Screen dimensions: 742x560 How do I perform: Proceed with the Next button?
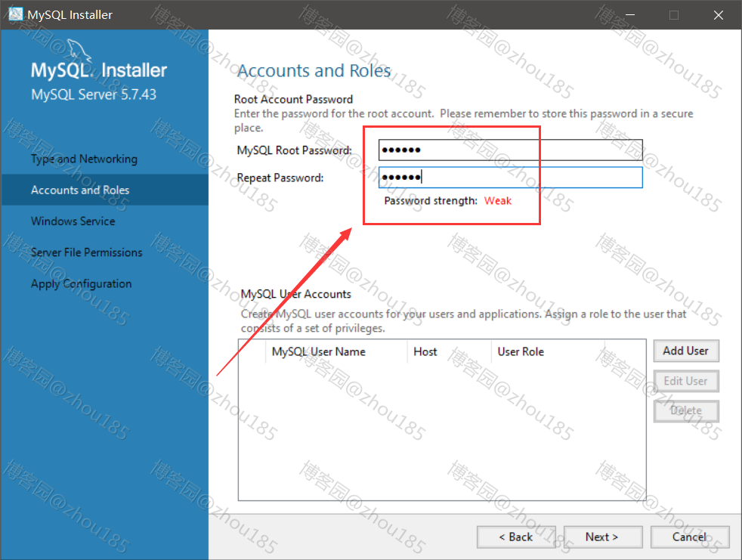(603, 537)
